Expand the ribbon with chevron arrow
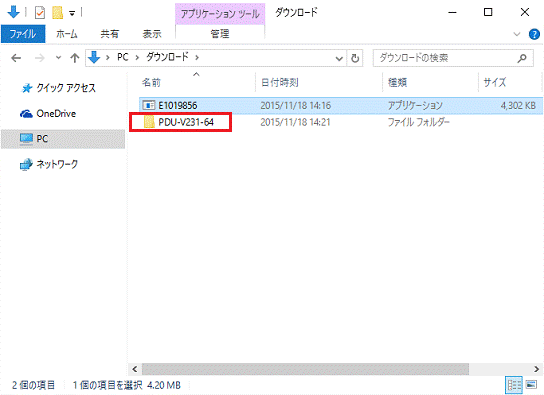 517,34
